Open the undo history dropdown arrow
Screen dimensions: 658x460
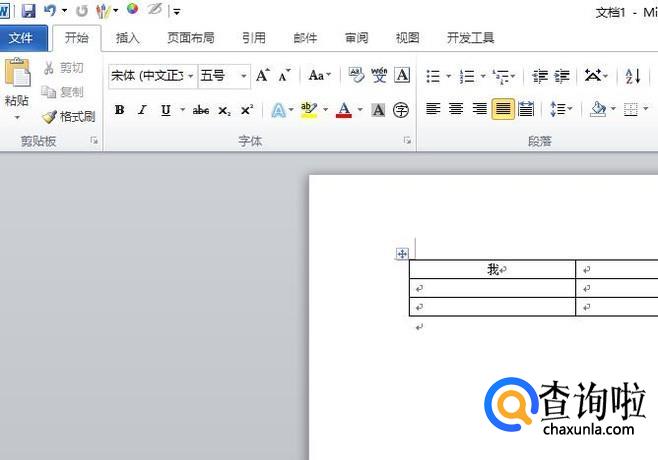click(x=64, y=10)
